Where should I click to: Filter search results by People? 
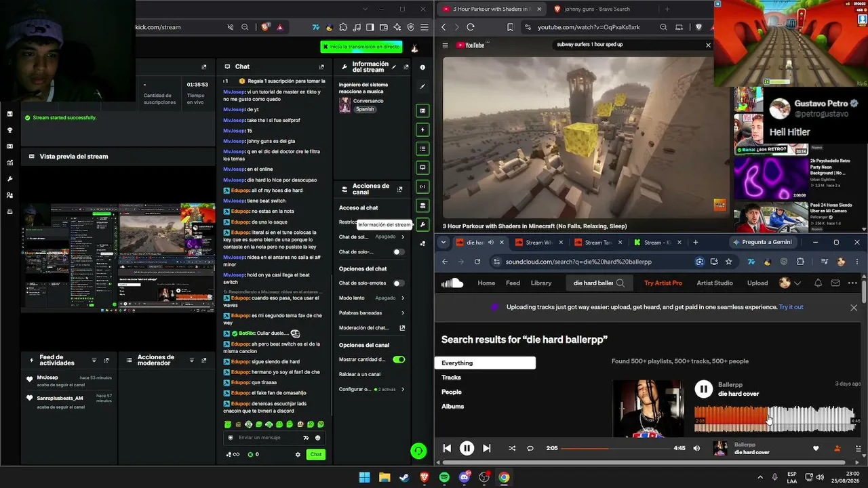tap(452, 392)
